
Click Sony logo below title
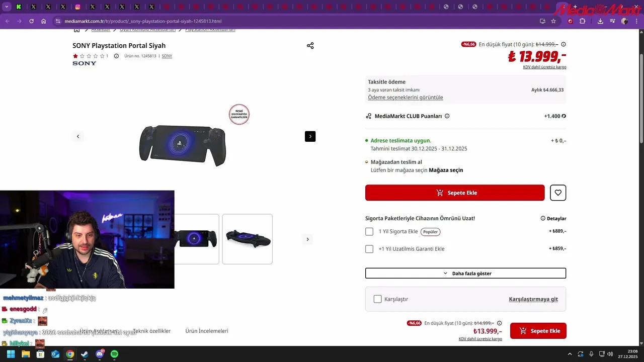click(x=85, y=63)
